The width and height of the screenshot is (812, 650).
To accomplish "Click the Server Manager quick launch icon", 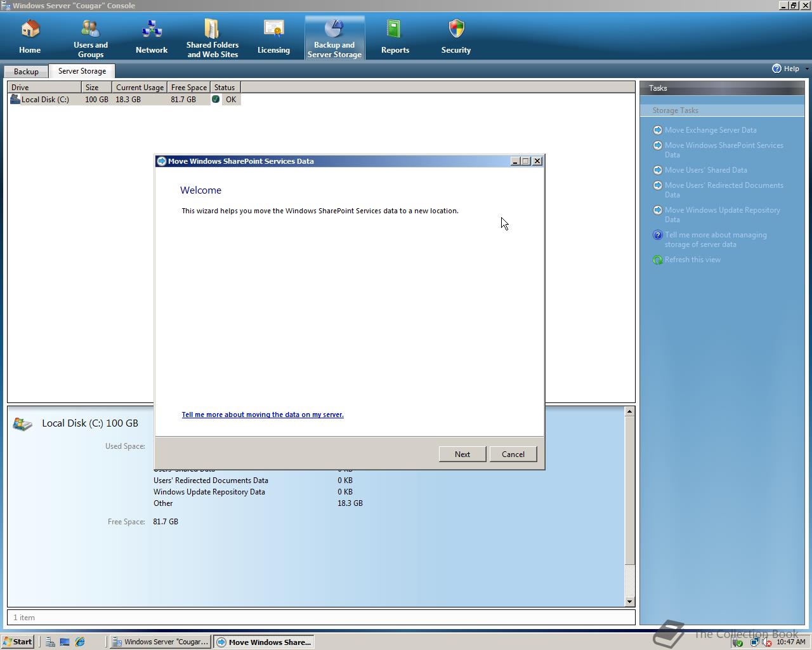I will tap(49, 642).
